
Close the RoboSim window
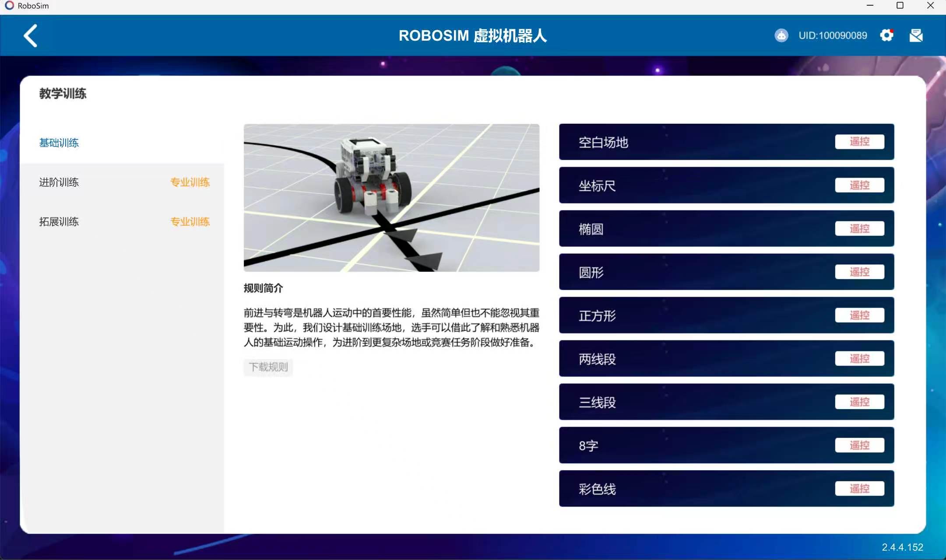[931, 6]
